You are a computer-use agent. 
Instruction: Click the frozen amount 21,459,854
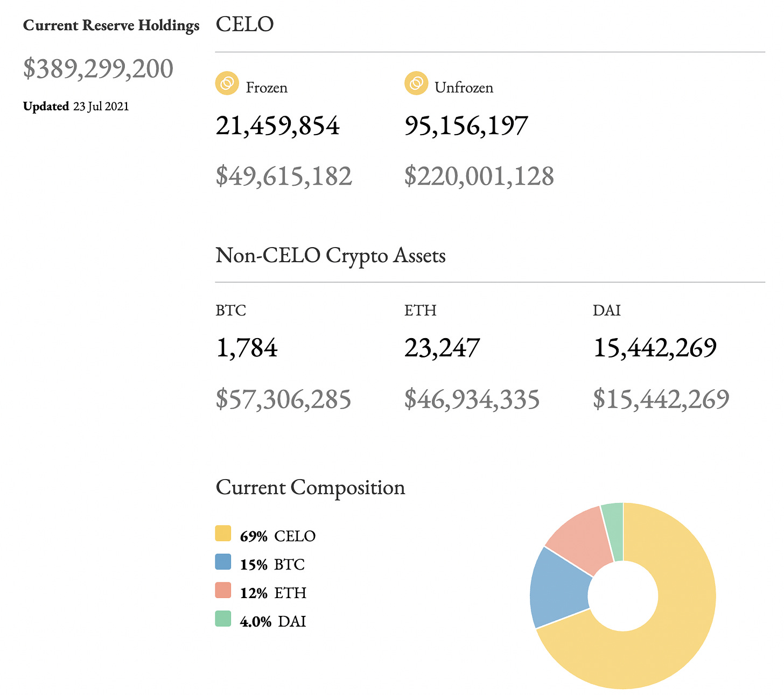pos(278,126)
